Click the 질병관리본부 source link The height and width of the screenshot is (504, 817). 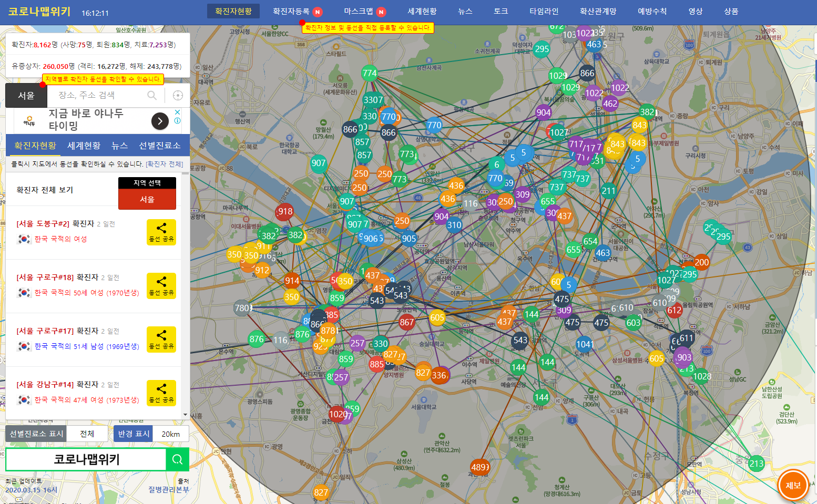click(168, 489)
